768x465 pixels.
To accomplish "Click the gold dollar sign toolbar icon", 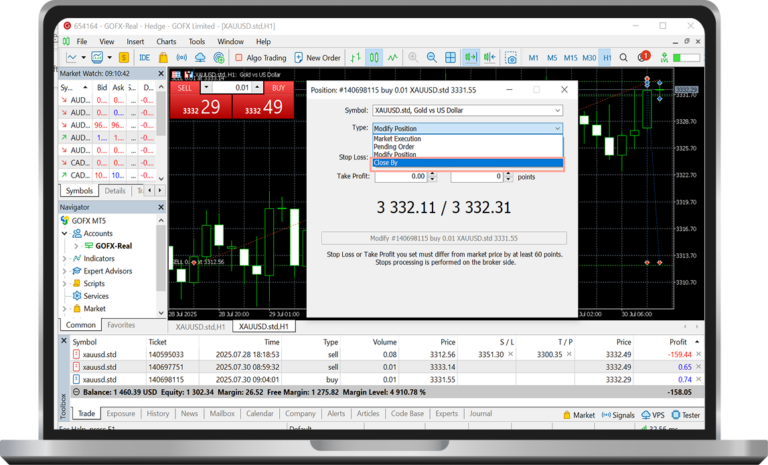I will coord(124,58).
